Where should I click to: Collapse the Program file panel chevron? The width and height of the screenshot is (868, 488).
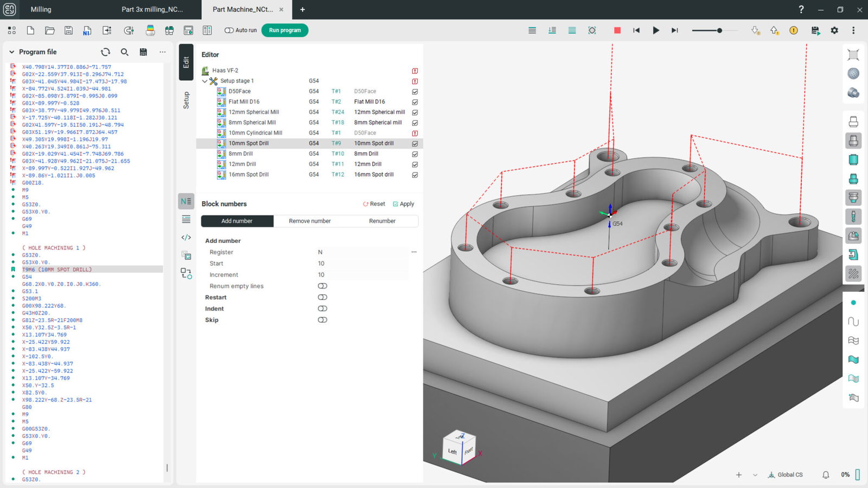[x=11, y=52]
